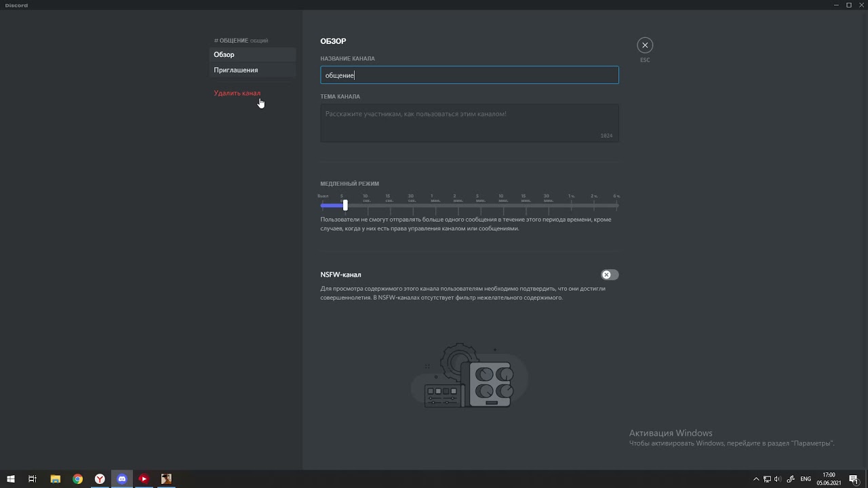Maximize the Discord window
Screen dimensions: 868x488
tap(848, 5)
